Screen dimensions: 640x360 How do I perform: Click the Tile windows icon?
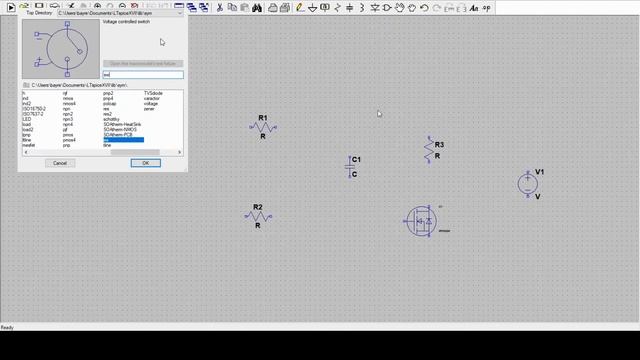(x=179, y=7)
